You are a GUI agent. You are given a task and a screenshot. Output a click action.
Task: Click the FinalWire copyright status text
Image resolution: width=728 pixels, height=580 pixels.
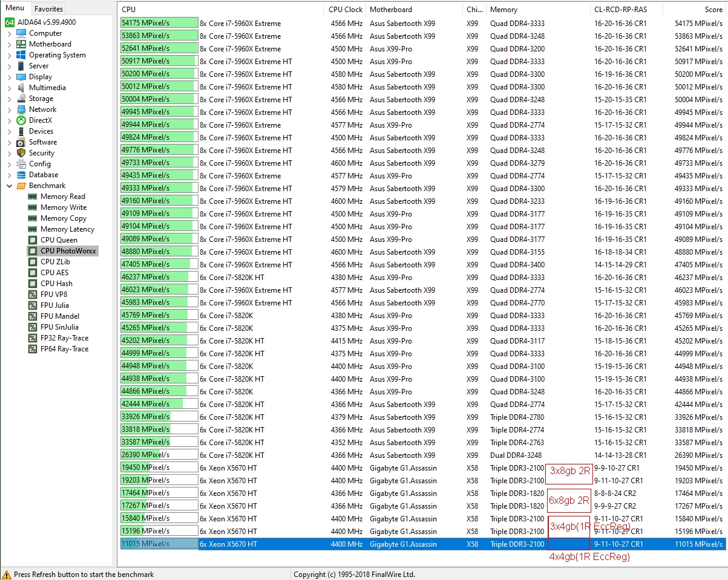[354, 575]
